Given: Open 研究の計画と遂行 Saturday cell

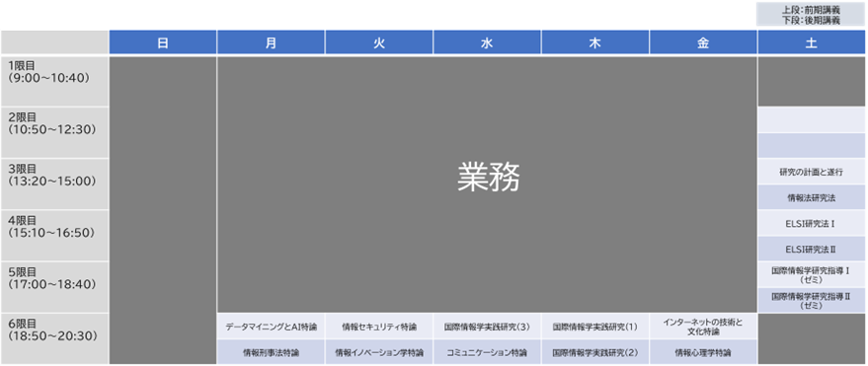Looking at the screenshot, I should (x=811, y=172).
